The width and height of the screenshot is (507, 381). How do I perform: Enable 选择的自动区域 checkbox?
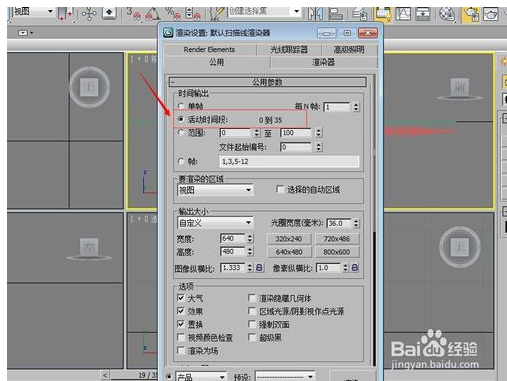click(x=280, y=189)
